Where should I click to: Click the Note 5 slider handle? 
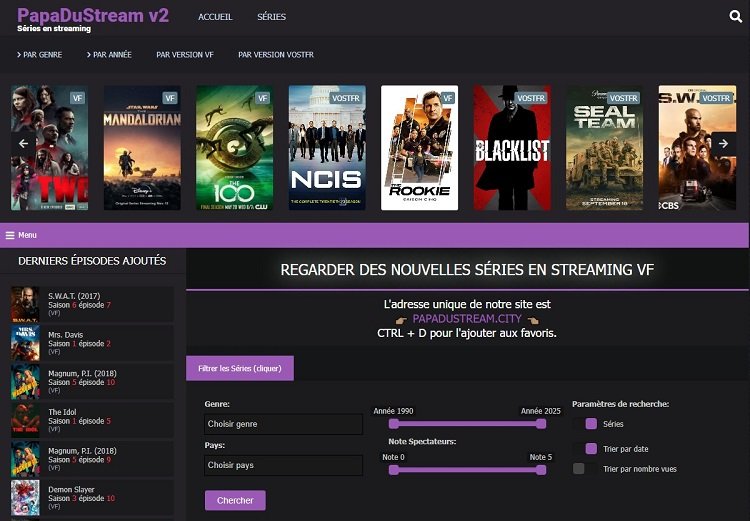(541, 470)
